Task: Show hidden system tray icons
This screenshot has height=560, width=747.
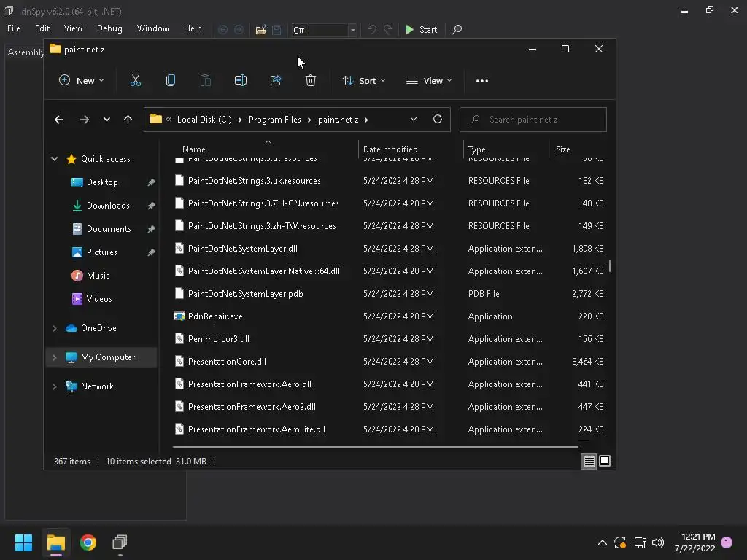Action: click(x=602, y=542)
